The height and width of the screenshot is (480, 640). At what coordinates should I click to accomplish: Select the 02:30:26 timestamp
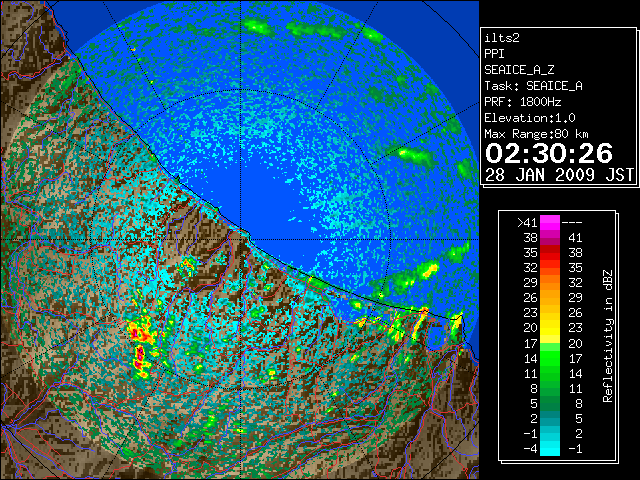(549, 154)
